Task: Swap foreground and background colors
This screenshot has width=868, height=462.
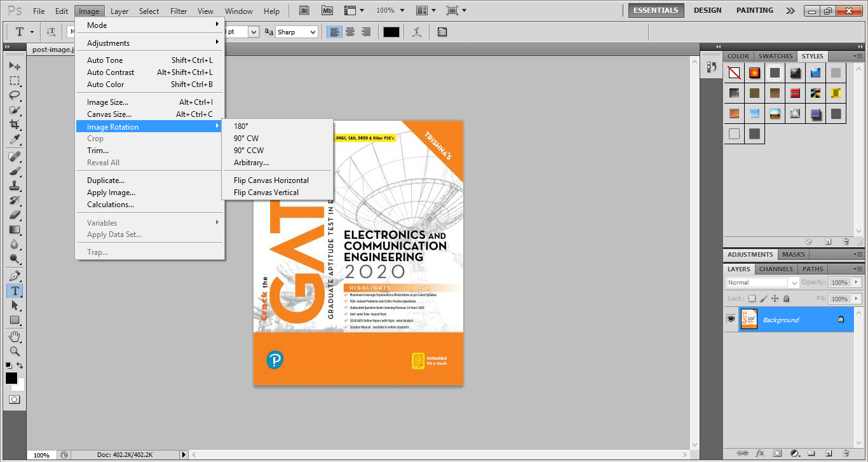Action: tap(20, 365)
